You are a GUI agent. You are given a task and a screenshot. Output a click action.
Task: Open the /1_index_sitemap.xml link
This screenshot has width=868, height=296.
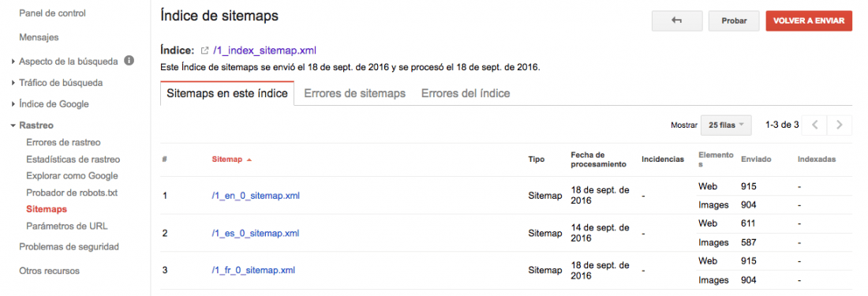pyautogui.click(x=264, y=51)
